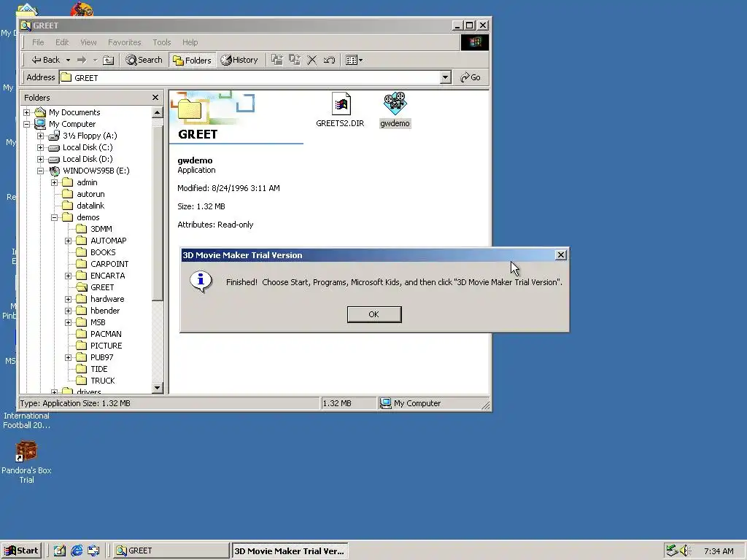This screenshot has height=560, width=747.
Task: Select the autorun folder in the tree
Action: coord(90,194)
